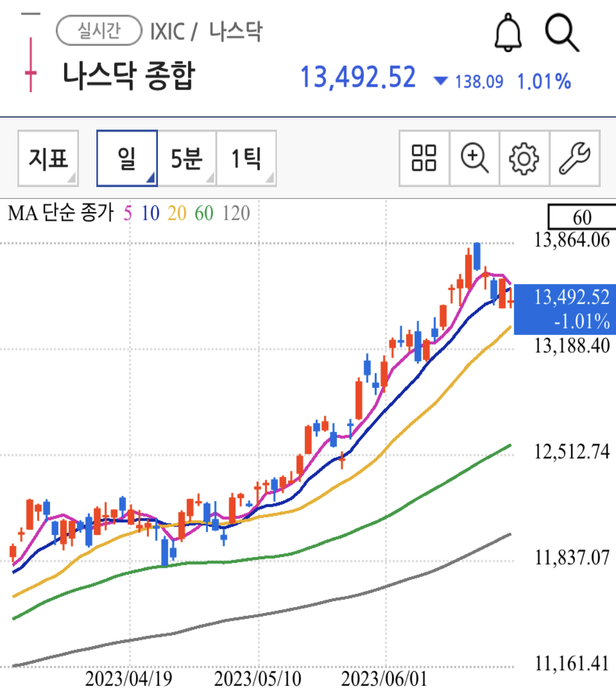Switch to the 5분 interval
The width and height of the screenshot is (616, 695).
click(187, 158)
